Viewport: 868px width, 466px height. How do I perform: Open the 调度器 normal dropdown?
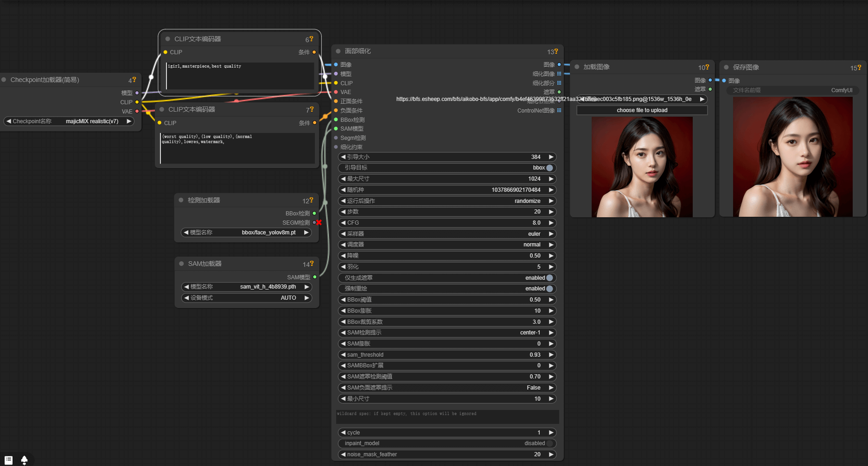[x=447, y=245]
